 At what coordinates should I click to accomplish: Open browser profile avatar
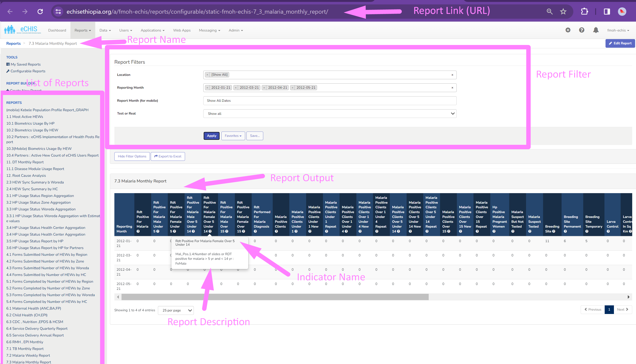(622, 12)
